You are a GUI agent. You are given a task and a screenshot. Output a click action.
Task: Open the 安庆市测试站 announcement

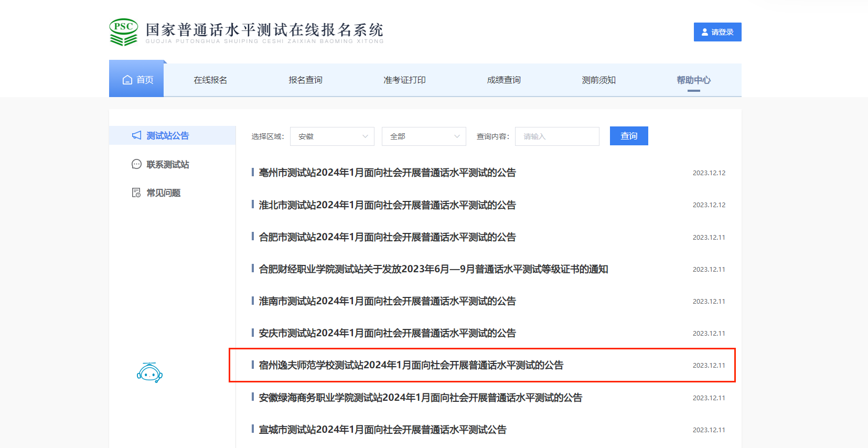click(x=387, y=333)
